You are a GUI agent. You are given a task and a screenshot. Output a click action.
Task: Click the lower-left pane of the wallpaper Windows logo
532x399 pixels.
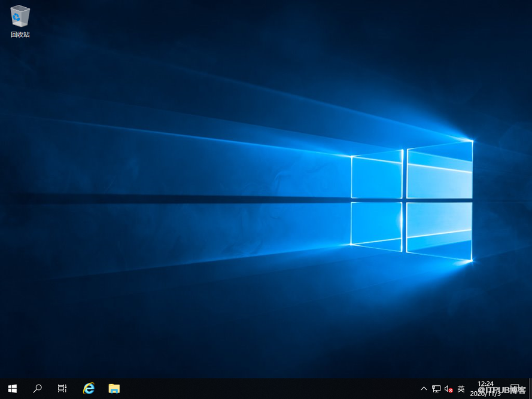[377, 225]
